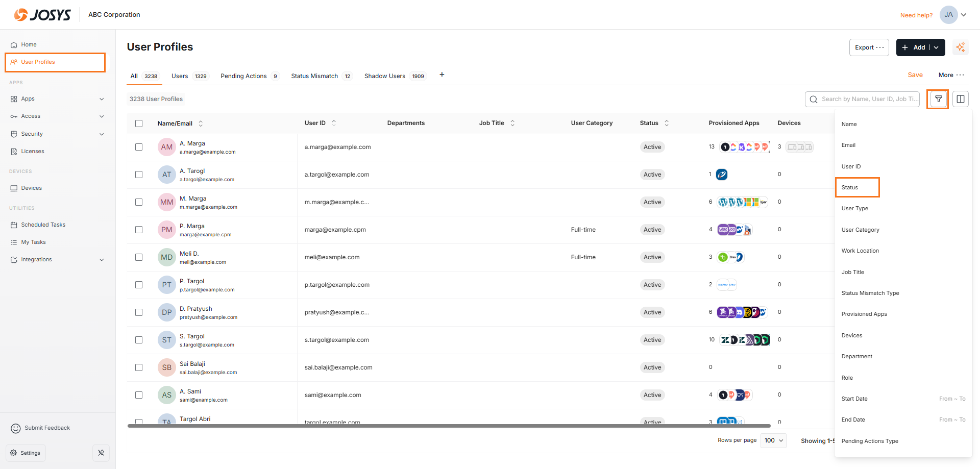Toggle the select all checkbox

point(139,124)
